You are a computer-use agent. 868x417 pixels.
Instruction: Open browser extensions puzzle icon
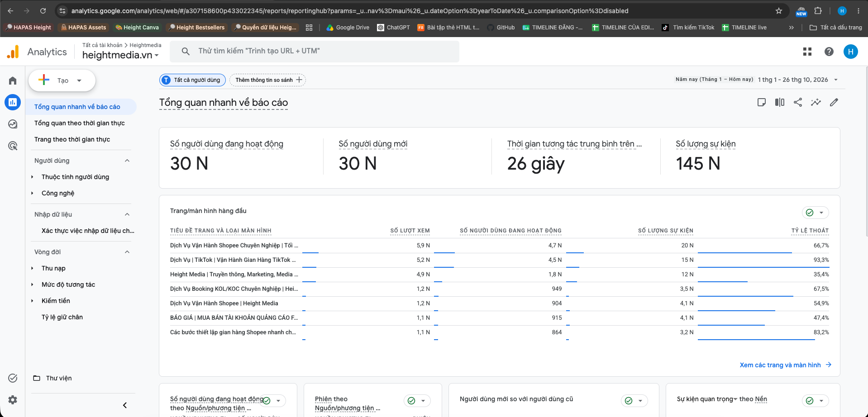818,11
